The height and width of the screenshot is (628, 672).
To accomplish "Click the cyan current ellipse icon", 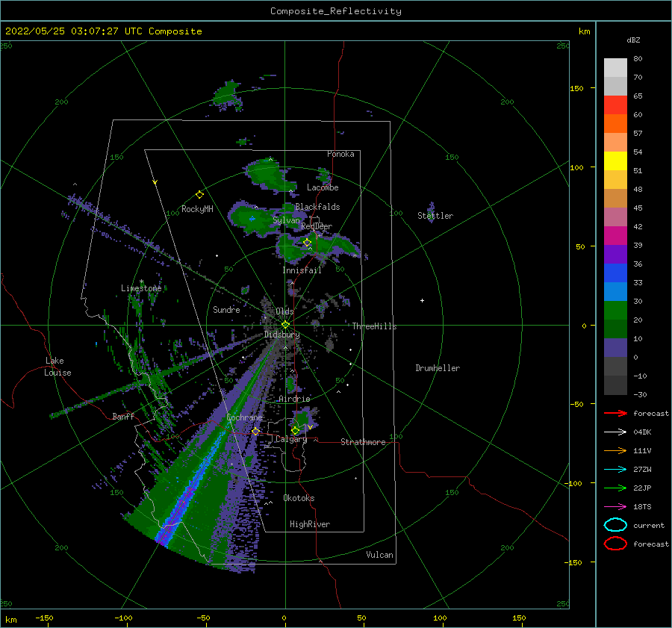I will pos(615,525).
